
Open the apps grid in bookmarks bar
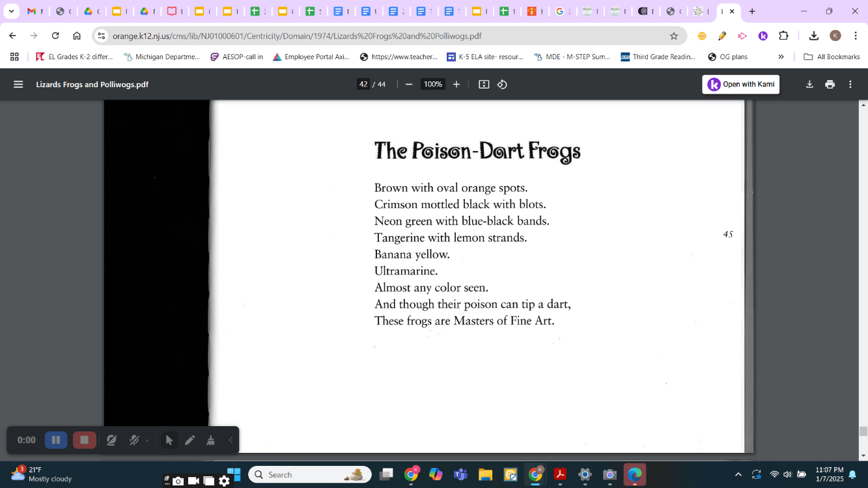point(14,57)
